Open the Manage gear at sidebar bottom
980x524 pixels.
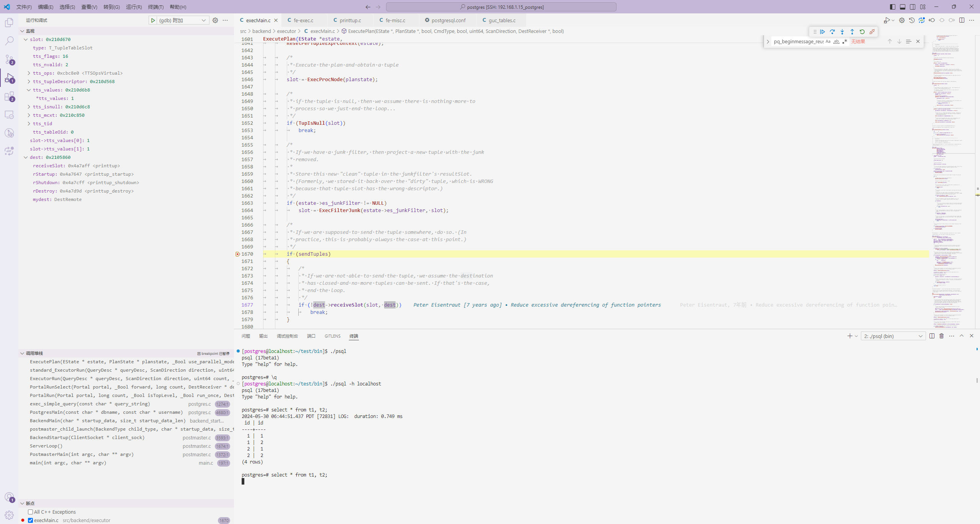click(9, 515)
